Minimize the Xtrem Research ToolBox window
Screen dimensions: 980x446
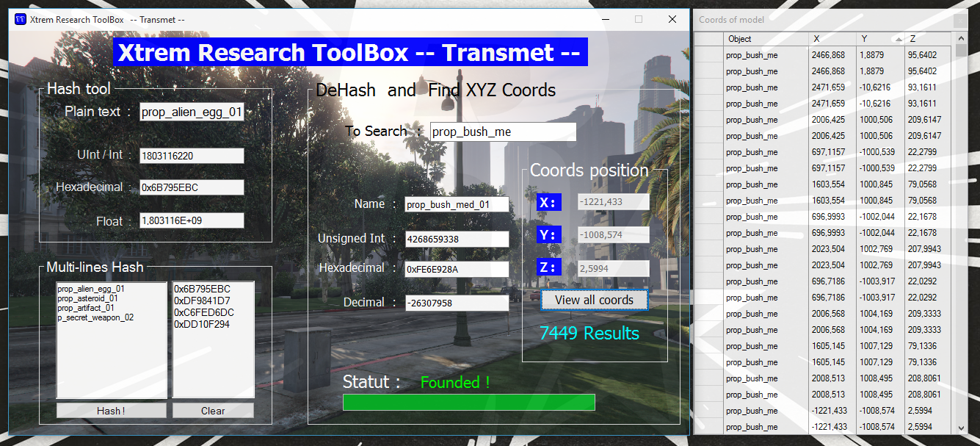click(x=605, y=19)
